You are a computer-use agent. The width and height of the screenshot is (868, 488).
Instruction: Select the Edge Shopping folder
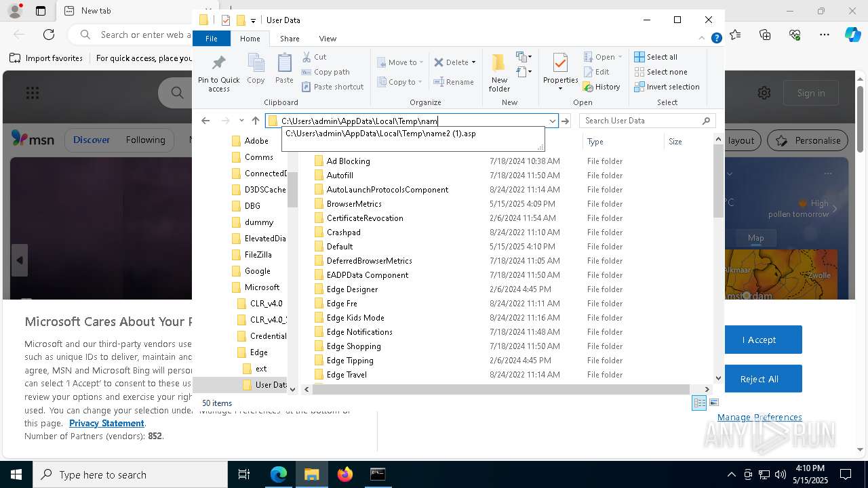pos(353,346)
